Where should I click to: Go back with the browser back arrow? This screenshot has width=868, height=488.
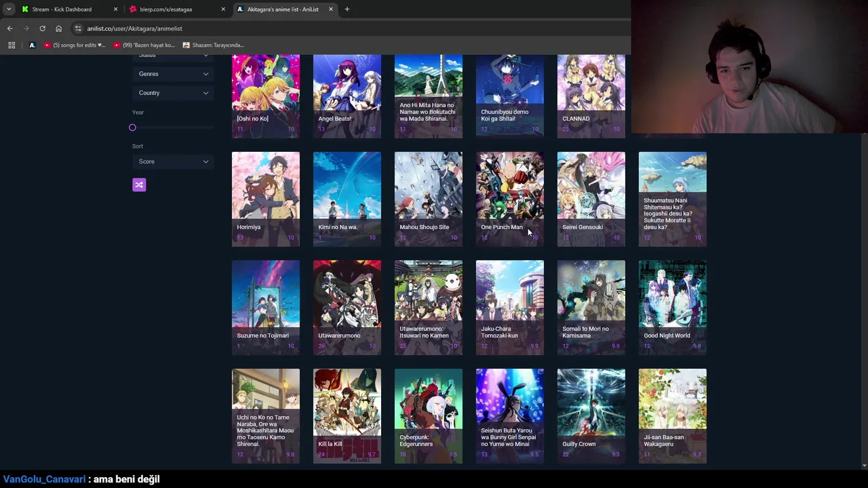[9, 28]
